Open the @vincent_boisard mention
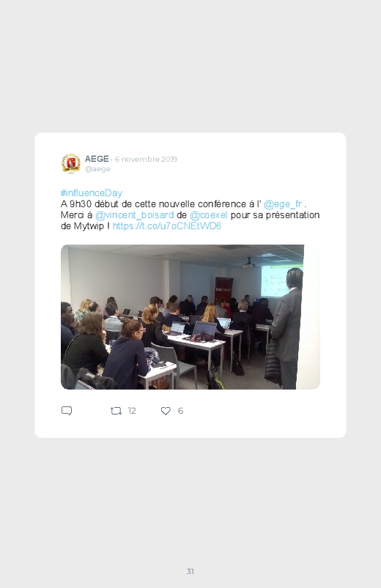Screen dimensions: 381x588 point(134,215)
